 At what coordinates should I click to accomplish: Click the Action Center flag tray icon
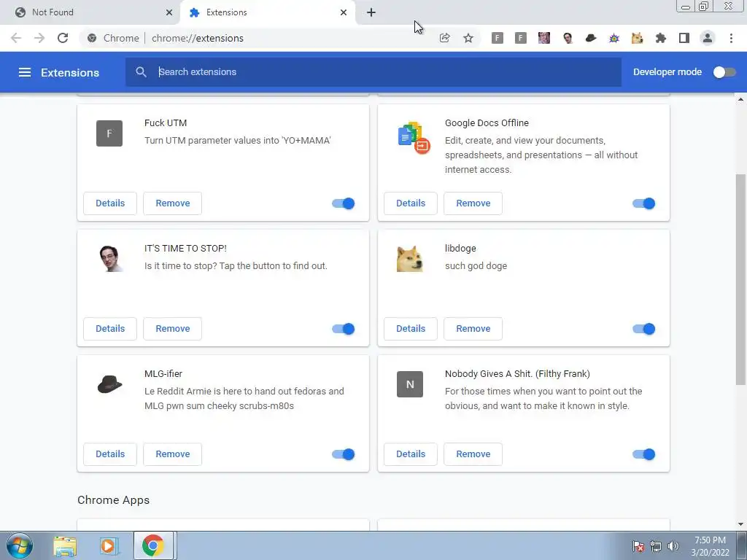tap(638, 546)
